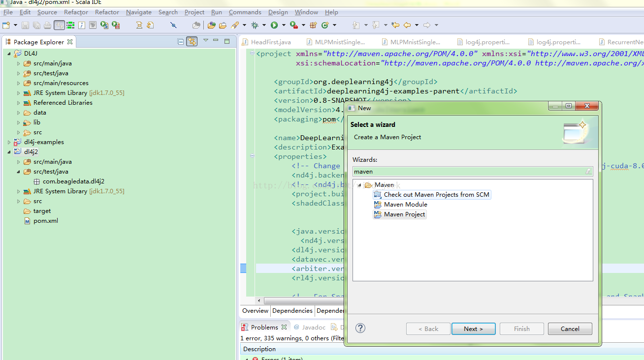
Task: Select the data folder in DL4J
Action: [x=35, y=113]
